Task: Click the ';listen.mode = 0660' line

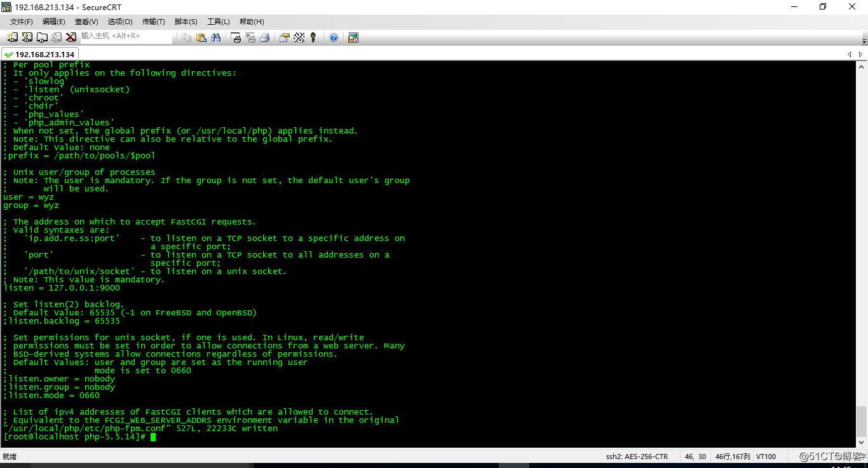Action: click(51, 396)
